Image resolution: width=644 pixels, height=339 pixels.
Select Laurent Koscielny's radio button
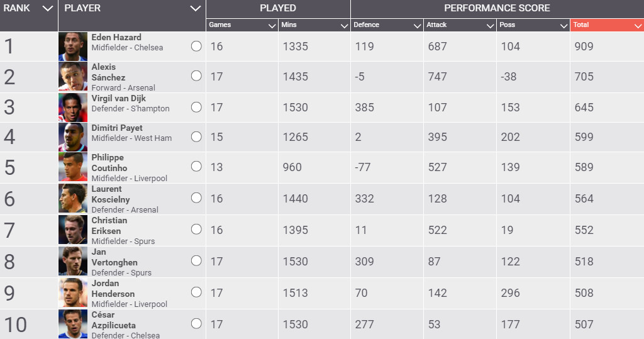pyautogui.click(x=196, y=197)
